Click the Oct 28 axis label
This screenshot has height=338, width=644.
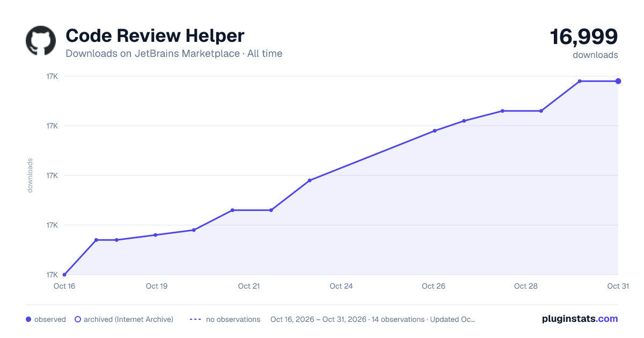[x=526, y=286]
